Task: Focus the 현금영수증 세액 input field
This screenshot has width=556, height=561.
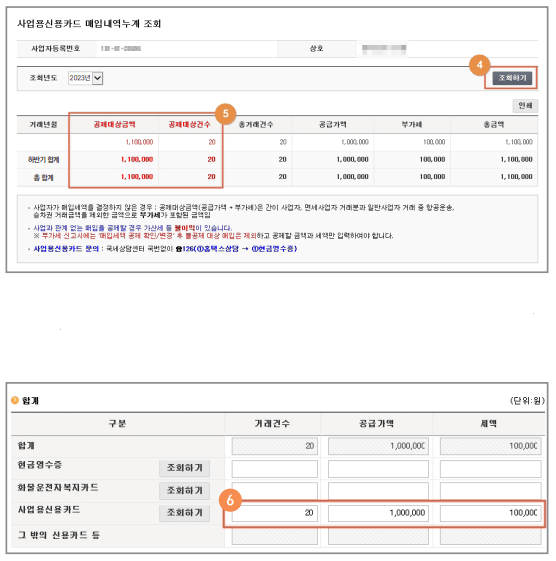Action: (491, 469)
